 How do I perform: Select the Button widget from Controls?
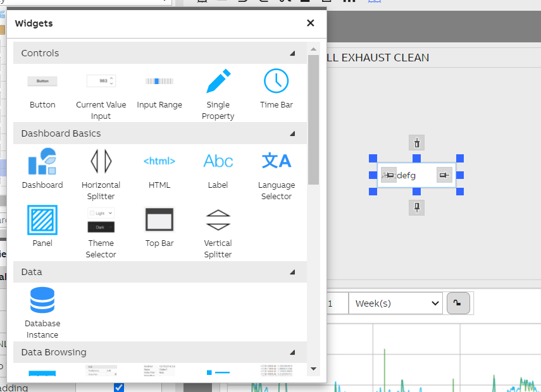tap(42, 89)
